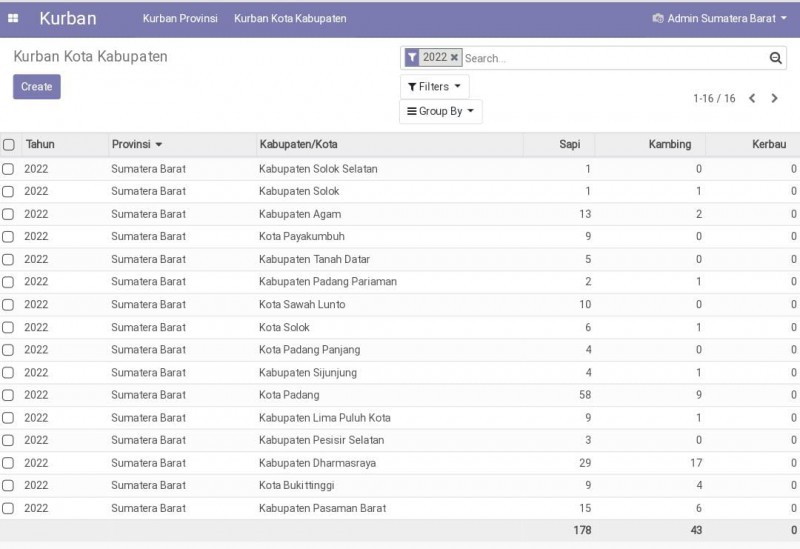Open the Group By dropdown
Viewport: 800px width, 549px height.
tap(440, 111)
